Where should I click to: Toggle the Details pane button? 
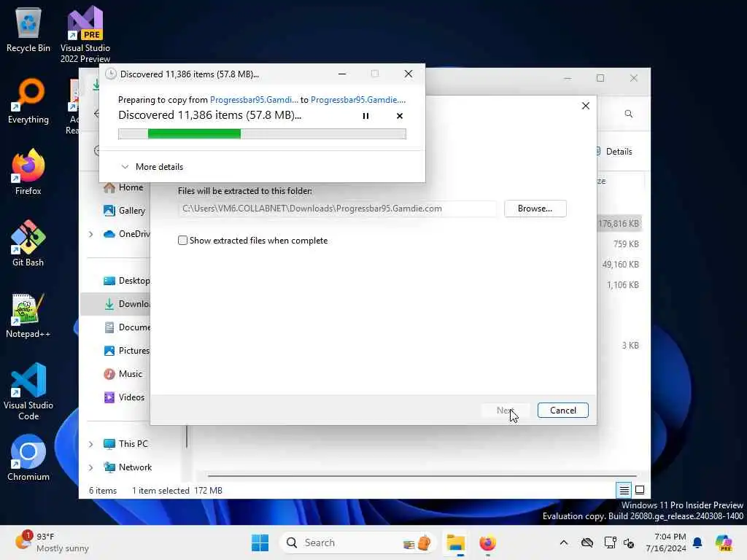coord(614,152)
